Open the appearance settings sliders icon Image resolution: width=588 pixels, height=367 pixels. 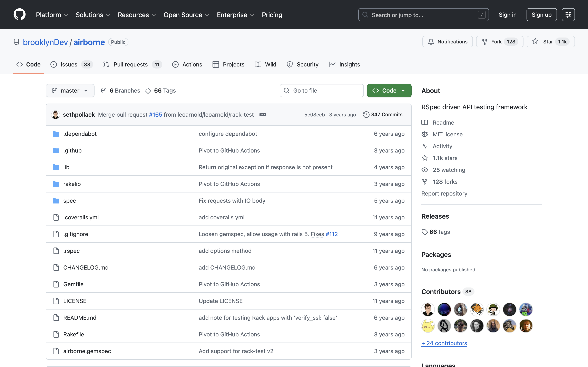tap(568, 15)
